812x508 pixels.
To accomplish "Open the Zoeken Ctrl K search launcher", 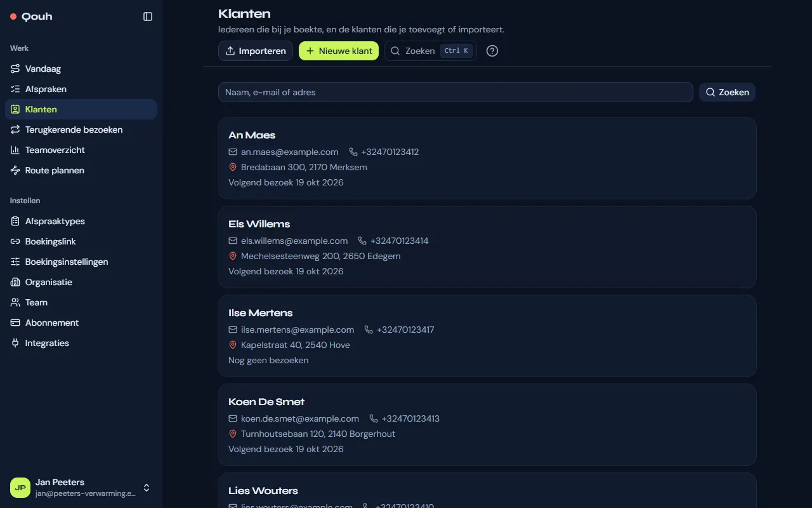I will click(x=431, y=51).
